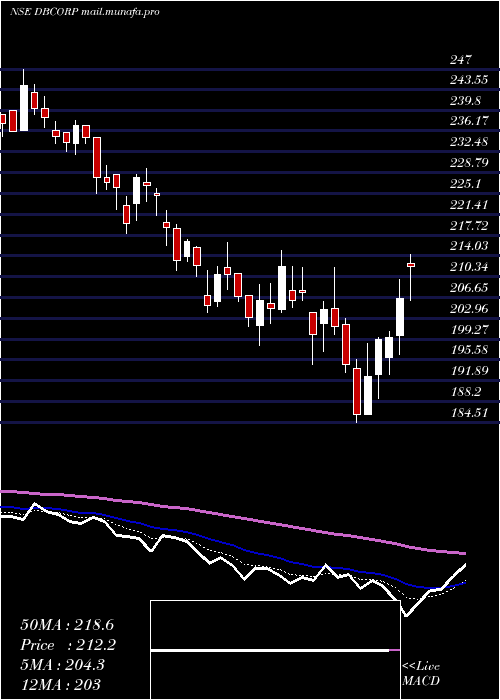Click the 188.2 price axis label
This screenshot has width=500, height=700.
465,392
